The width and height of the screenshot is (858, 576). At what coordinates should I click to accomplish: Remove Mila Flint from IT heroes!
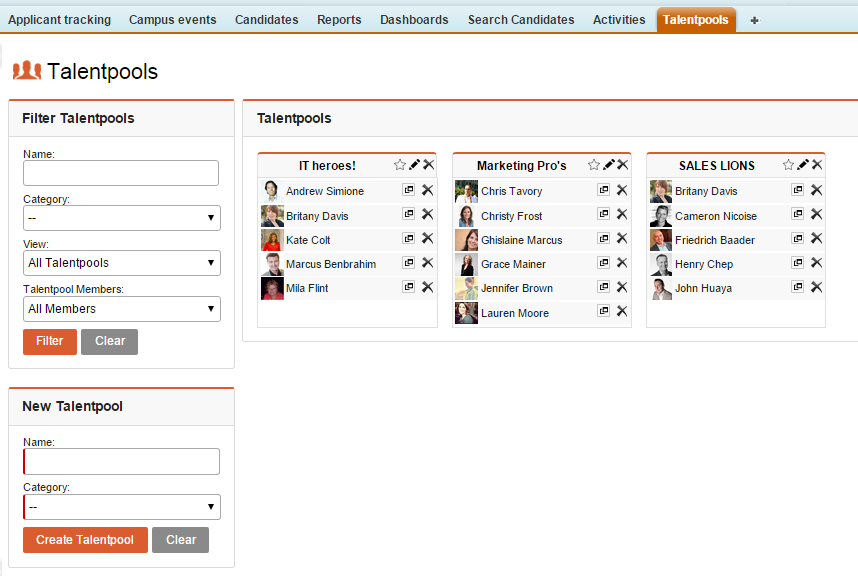click(427, 287)
